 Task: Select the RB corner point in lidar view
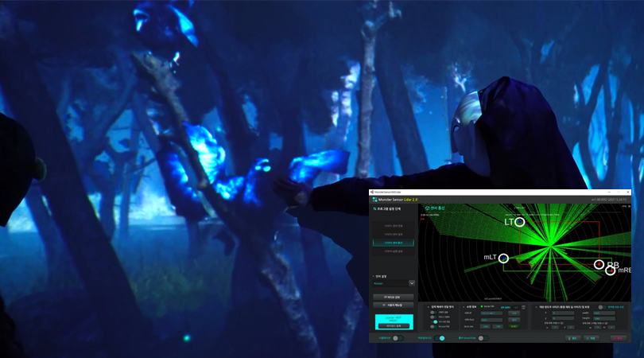(x=599, y=264)
